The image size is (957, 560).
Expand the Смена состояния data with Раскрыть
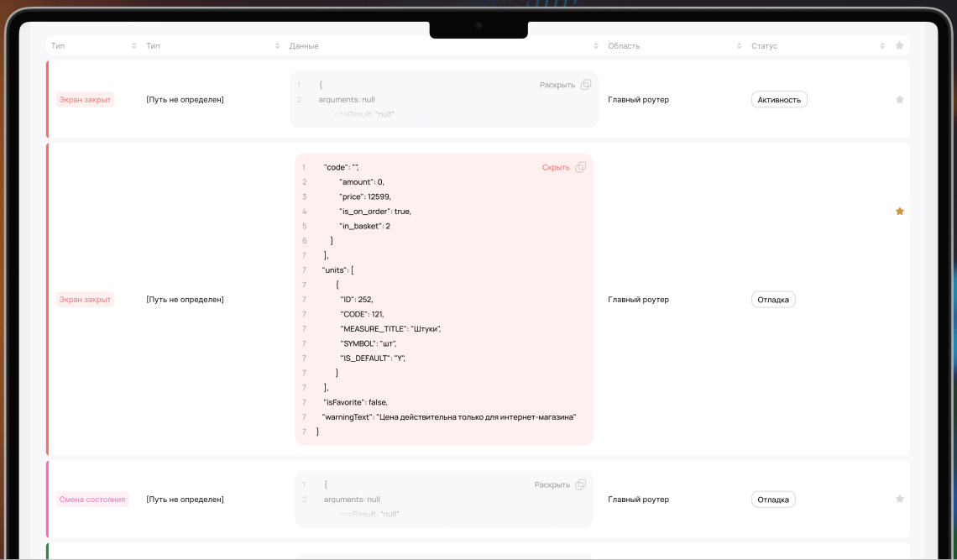[x=552, y=485]
